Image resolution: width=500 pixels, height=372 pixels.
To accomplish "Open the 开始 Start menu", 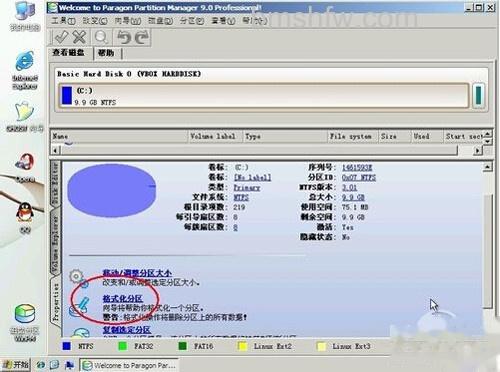I will click(15, 365).
